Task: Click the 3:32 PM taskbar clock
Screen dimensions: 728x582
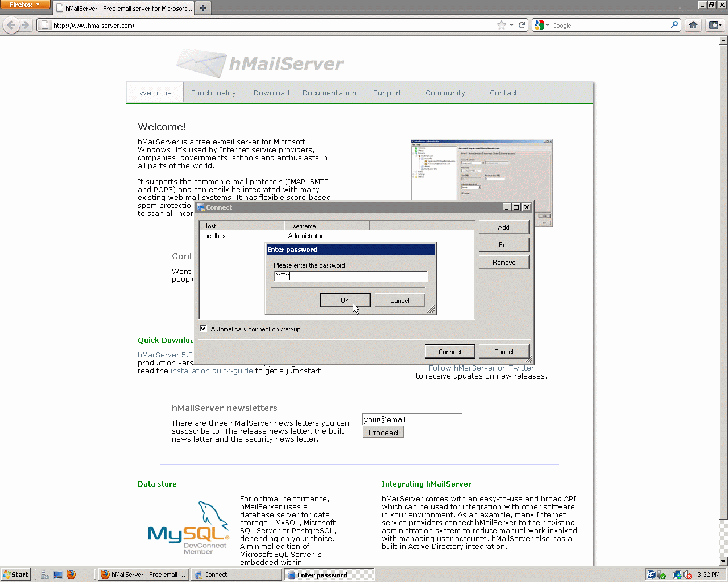Action: (x=709, y=575)
